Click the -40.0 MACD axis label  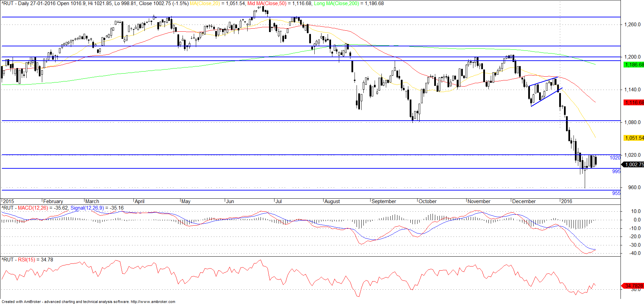point(635,253)
